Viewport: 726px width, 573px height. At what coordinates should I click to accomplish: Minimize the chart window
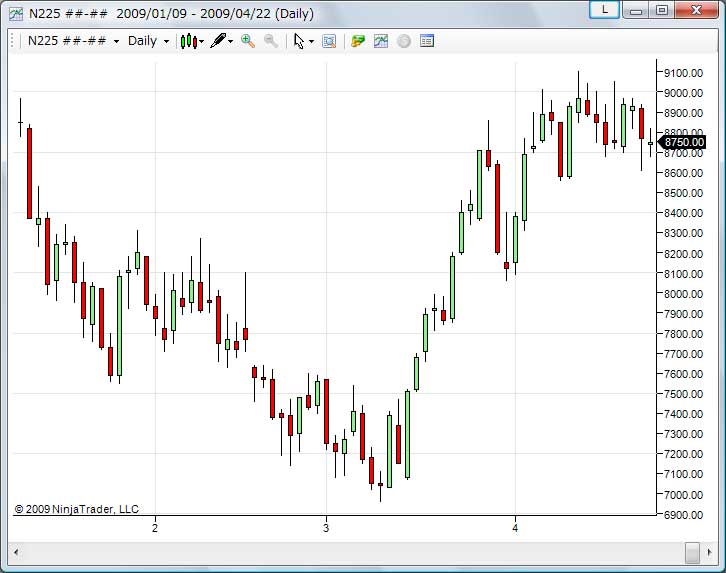(x=636, y=10)
